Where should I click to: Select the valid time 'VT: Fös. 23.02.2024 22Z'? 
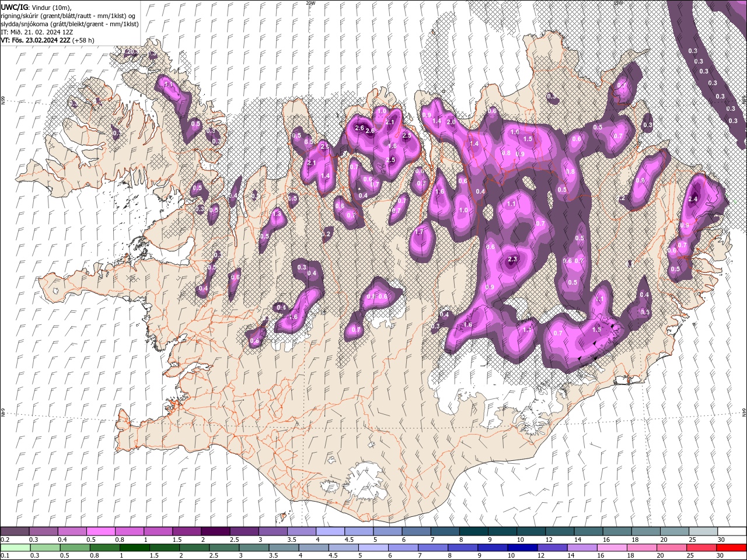tap(36, 40)
